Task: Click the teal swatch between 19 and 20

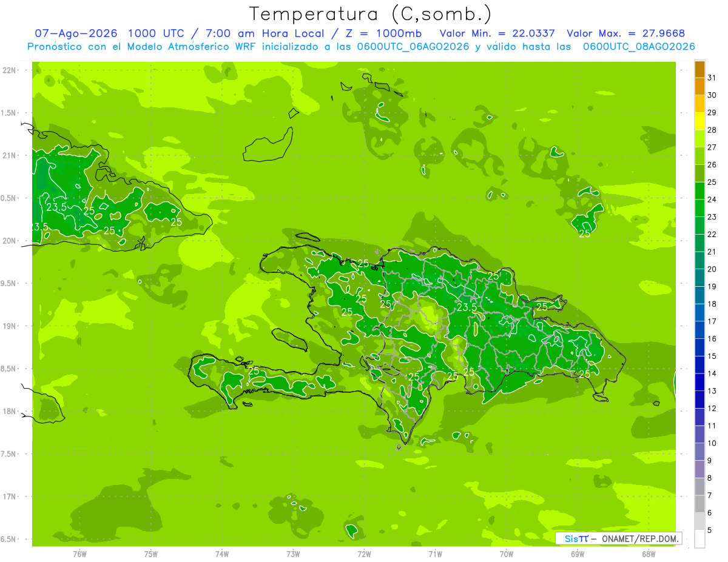Action: [x=699, y=278]
